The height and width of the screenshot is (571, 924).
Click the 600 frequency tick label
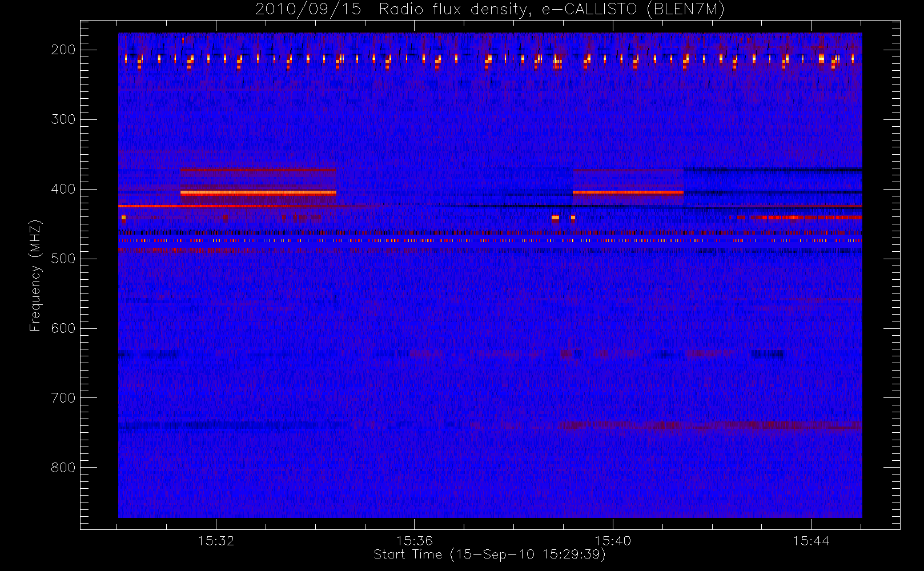(x=63, y=328)
